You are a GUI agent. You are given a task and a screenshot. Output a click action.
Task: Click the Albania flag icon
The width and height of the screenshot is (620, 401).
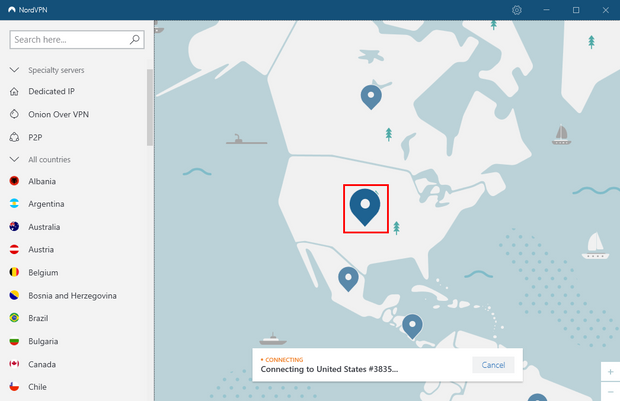(x=14, y=181)
